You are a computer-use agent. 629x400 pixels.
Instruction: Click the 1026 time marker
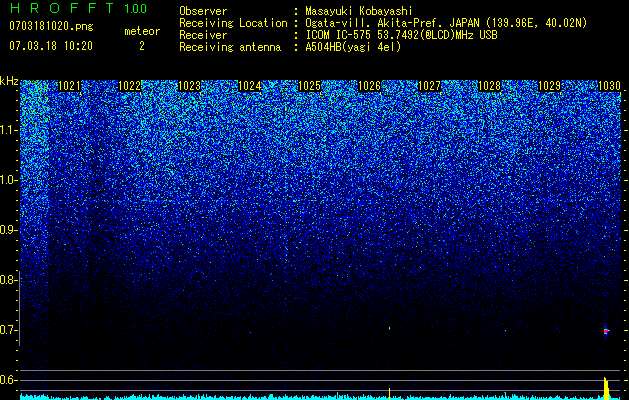(x=369, y=86)
